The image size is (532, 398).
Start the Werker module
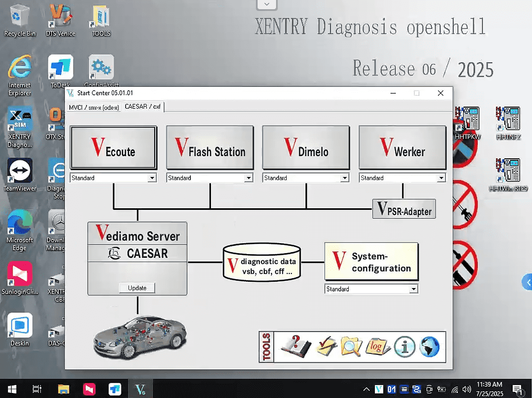coord(403,147)
